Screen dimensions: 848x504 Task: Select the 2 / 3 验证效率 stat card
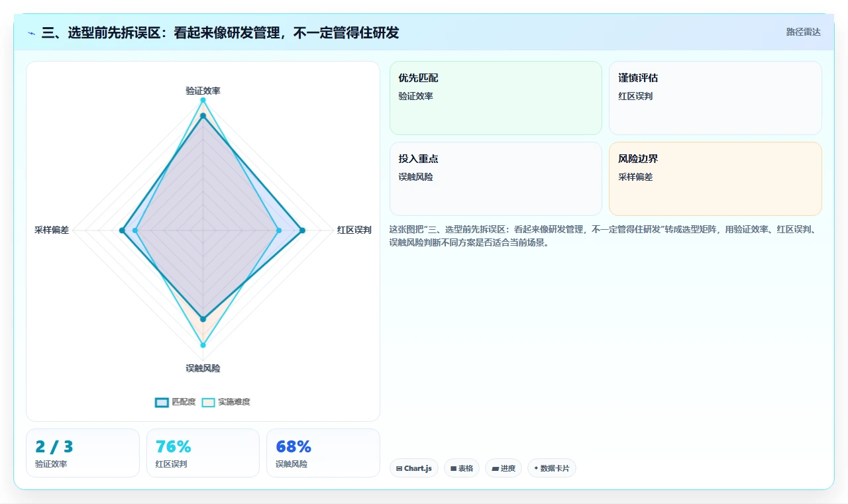pyautogui.click(x=83, y=453)
